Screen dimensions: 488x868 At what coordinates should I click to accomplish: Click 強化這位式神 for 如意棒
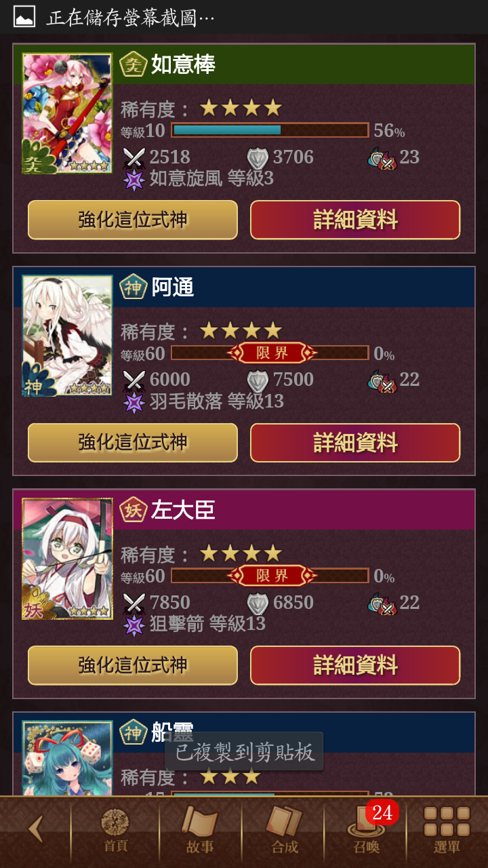(x=133, y=220)
